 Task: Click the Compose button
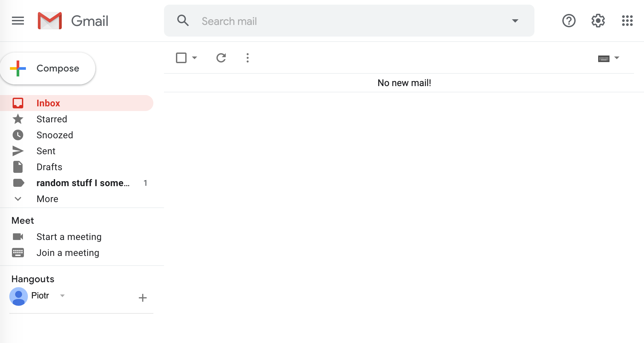coord(48,68)
